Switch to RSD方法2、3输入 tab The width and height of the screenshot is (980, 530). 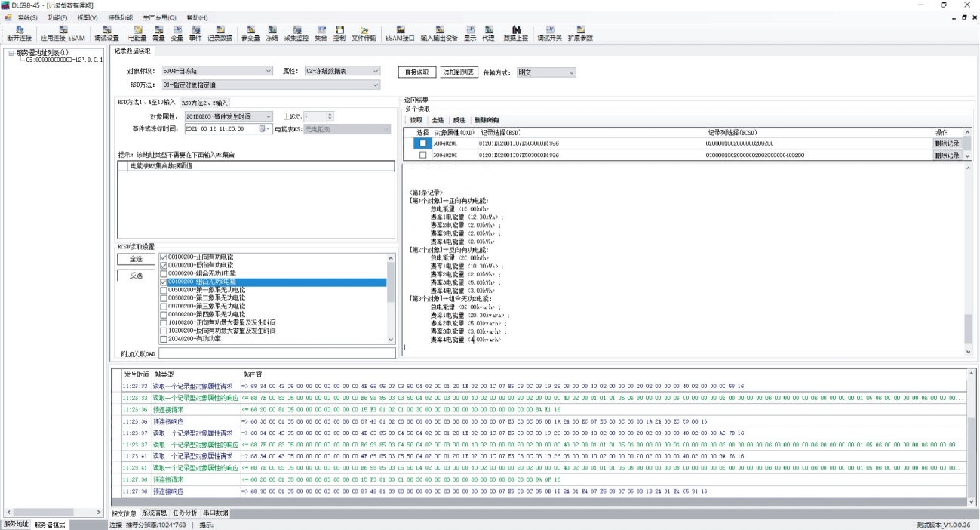(204, 103)
